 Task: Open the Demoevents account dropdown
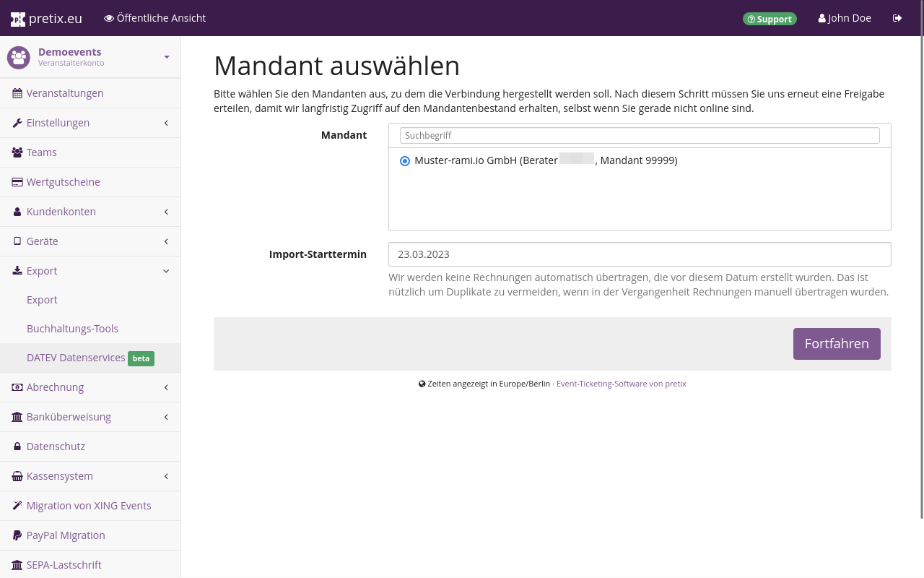point(167,57)
